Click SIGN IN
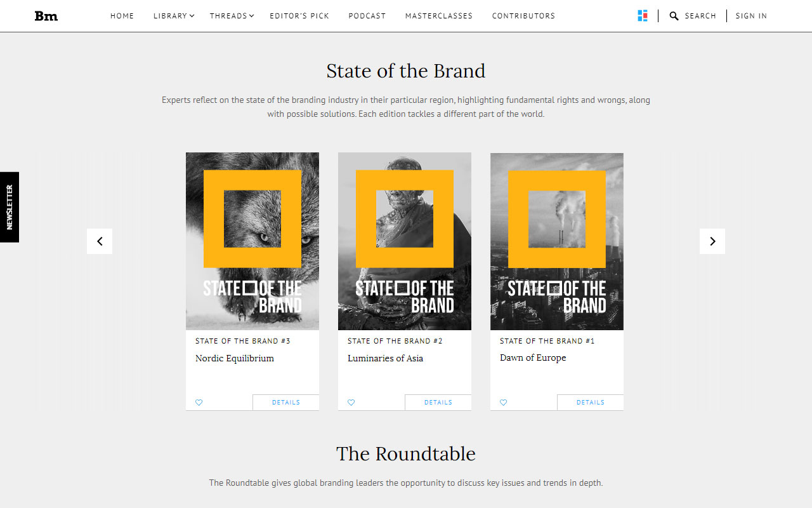This screenshot has height=508, width=812. (751, 15)
